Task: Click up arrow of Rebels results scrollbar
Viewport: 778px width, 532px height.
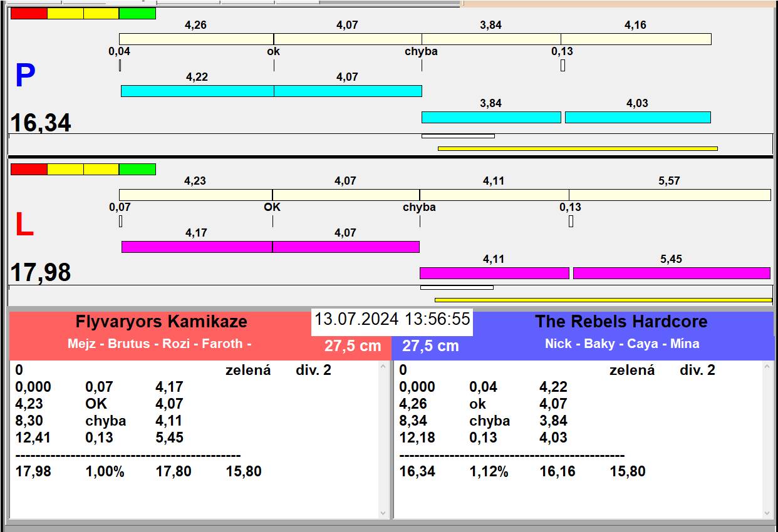Action: click(767, 367)
